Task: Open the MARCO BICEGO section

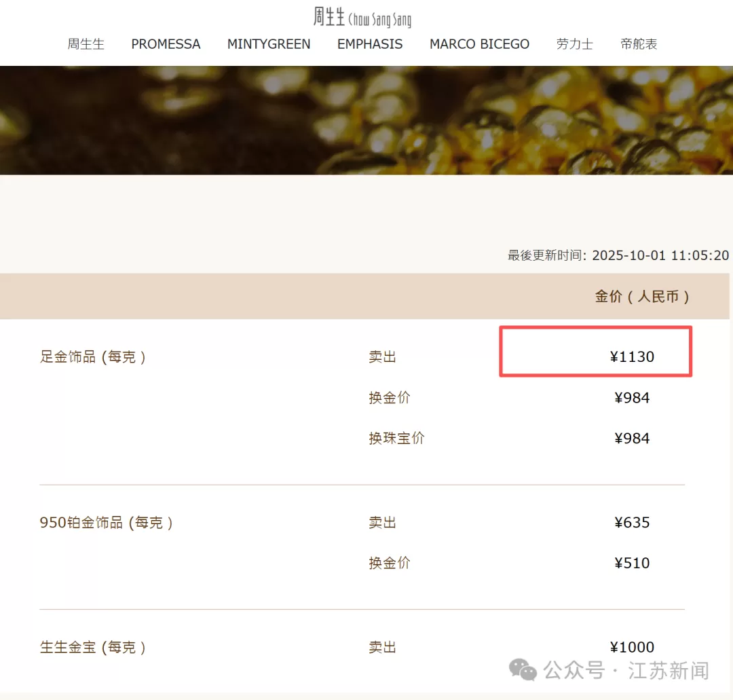Action: [x=480, y=44]
